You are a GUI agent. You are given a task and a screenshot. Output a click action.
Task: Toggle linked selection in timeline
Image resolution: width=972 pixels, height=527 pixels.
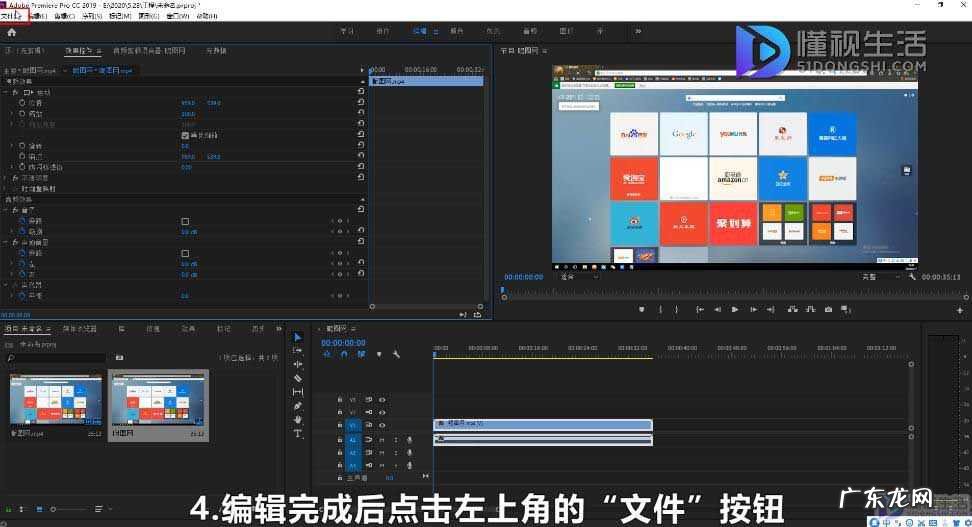pyautogui.click(x=361, y=355)
